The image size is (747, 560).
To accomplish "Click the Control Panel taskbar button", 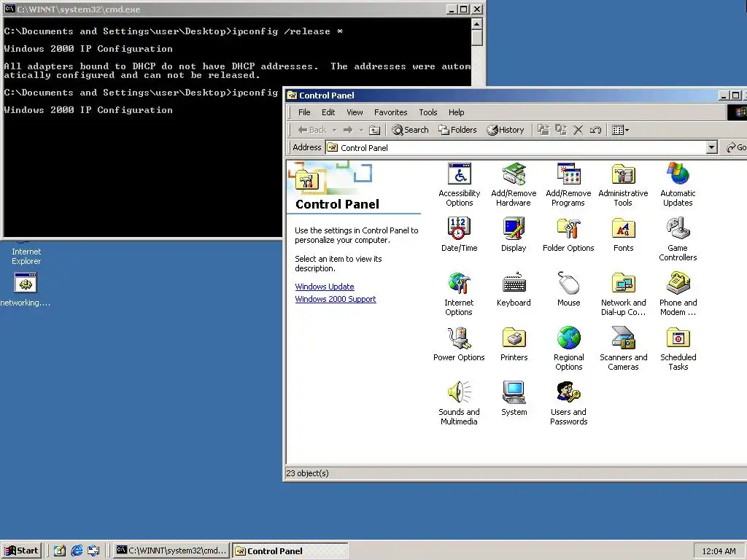I will tap(290, 551).
